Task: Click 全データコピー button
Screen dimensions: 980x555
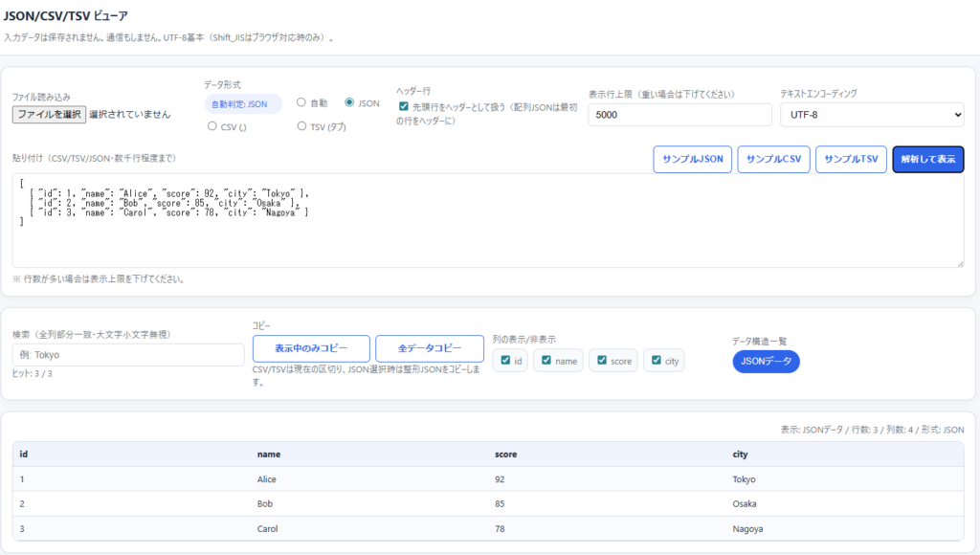Action: (430, 348)
